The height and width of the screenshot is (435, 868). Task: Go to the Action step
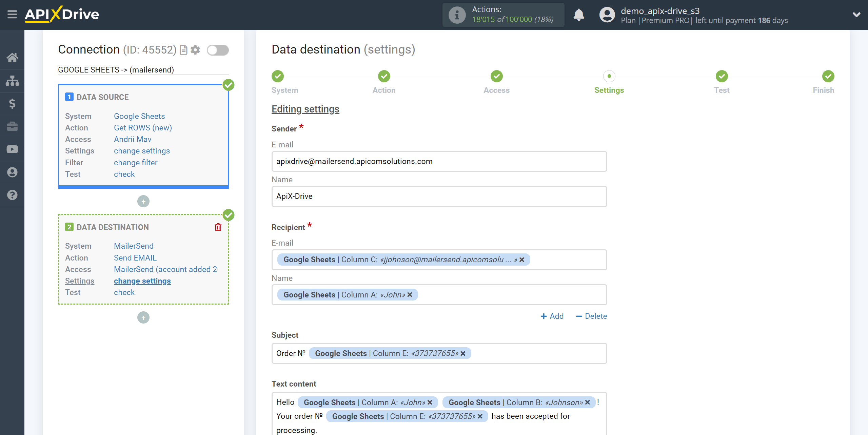384,77
